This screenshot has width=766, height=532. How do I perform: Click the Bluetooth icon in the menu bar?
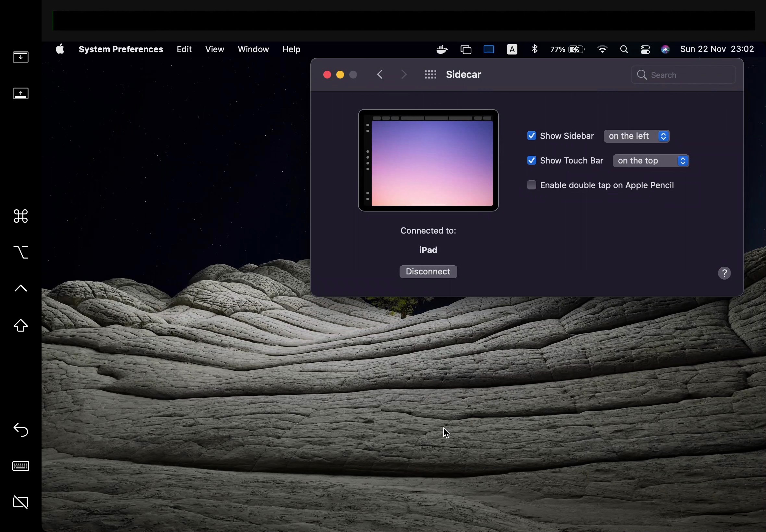click(x=534, y=49)
